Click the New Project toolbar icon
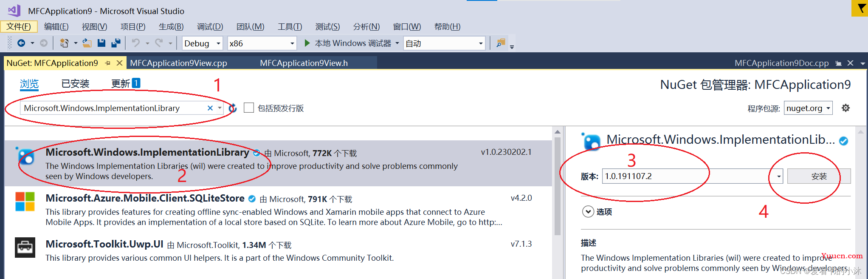Viewport: 868px width, 279px height. click(64, 43)
